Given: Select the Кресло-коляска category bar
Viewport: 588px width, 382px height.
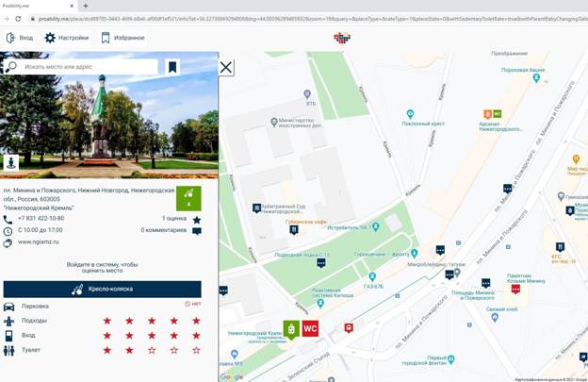Looking at the screenshot, I should [103, 290].
